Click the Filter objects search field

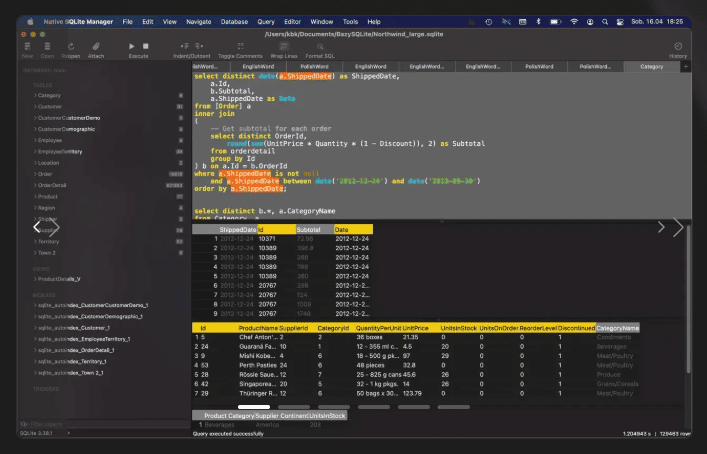pos(105,424)
